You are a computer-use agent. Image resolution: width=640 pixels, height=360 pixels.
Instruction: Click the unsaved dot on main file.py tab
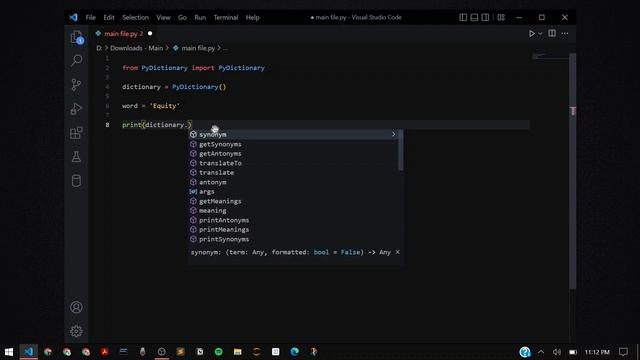[x=150, y=33]
